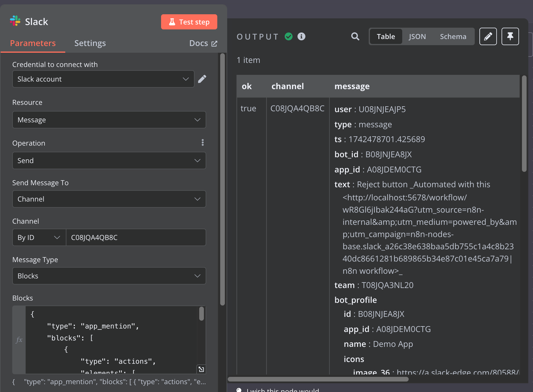Screen dimensions: 533x392
Task: Click inside the Blocks JSON editor
Action: coord(111,340)
